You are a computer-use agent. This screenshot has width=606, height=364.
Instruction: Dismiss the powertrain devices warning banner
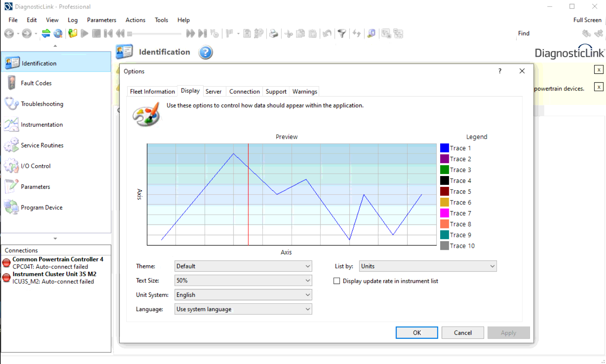point(599,87)
